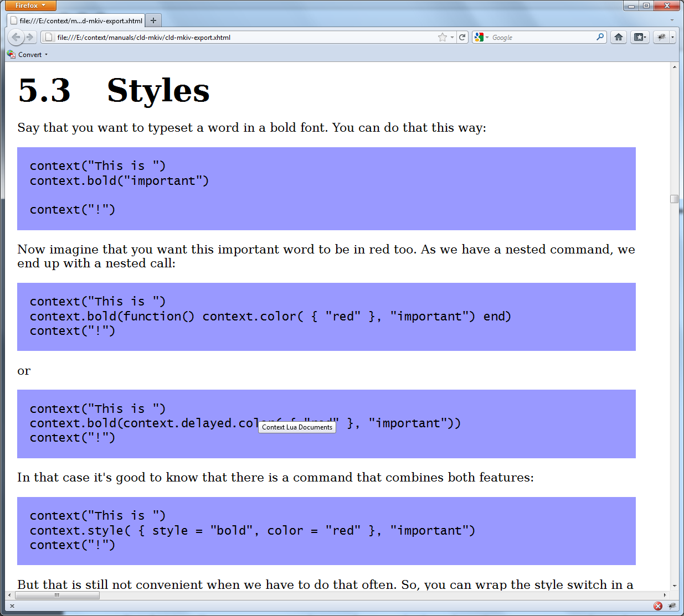
Task: Select the cld-mkiv-export.xhtml tab
Action: [x=76, y=20]
